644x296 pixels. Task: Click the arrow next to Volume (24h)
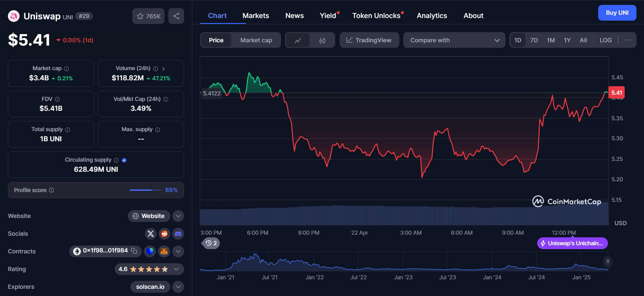(x=163, y=69)
